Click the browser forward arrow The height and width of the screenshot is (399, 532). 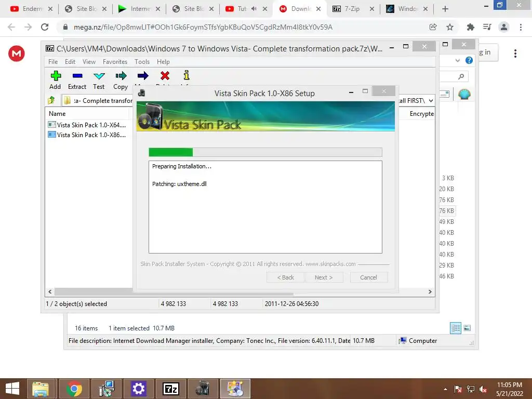pyautogui.click(x=28, y=27)
